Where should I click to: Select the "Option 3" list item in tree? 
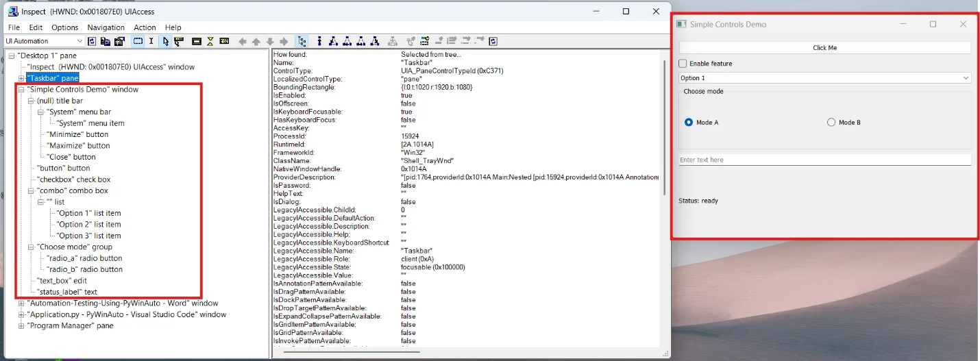point(88,236)
